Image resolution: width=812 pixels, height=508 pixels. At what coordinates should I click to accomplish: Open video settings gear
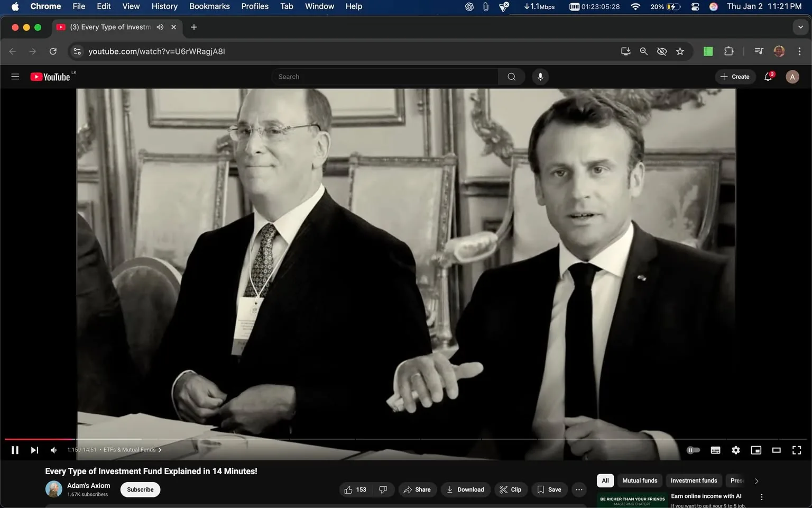(x=735, y=450)
